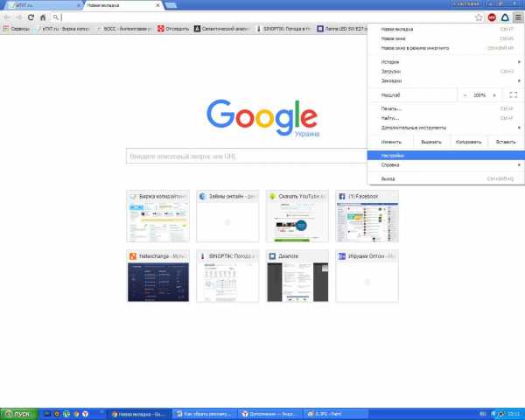Switch to the Paint taskbar window
This screenshot has width=525, height=420.
pyautogui.click(x=335, y=414)
